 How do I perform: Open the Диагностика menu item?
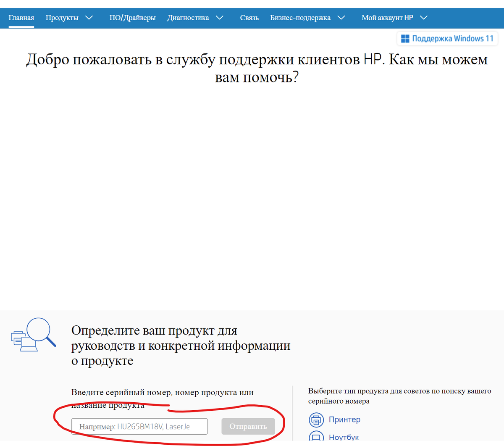click(x=188, y=18)
